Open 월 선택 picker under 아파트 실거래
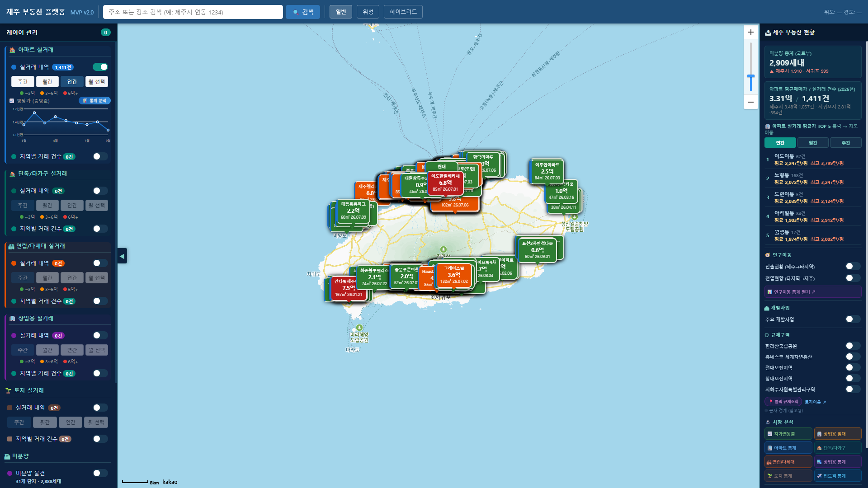 coord(97,82)
